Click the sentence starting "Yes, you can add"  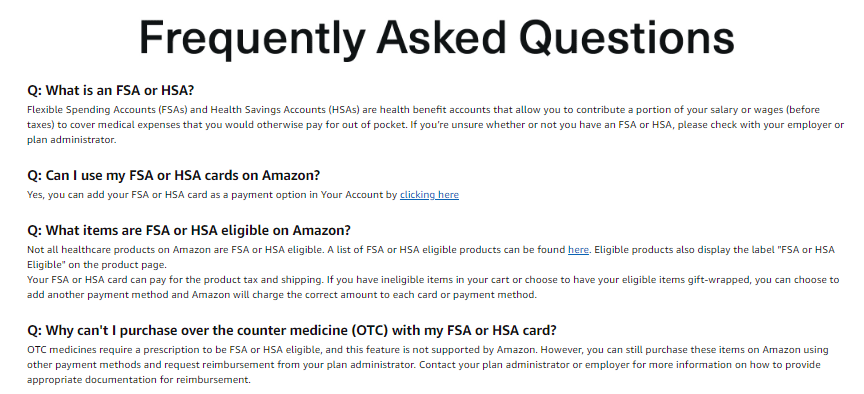243,195
